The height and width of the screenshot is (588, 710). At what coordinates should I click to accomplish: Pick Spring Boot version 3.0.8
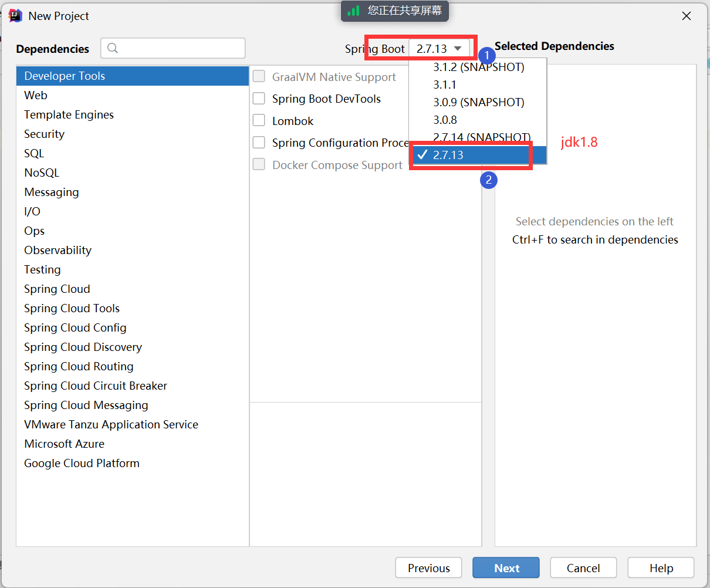(x=478, y=120)
